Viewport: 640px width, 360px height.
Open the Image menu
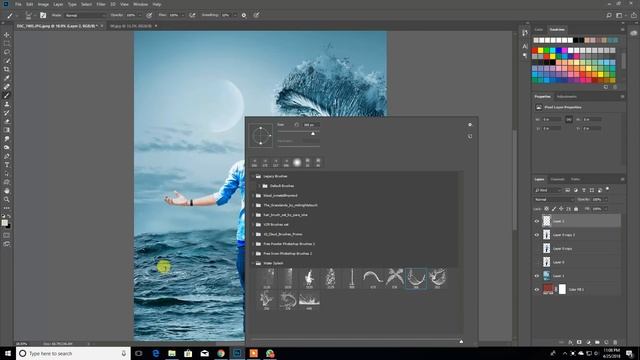click(43, 4)
